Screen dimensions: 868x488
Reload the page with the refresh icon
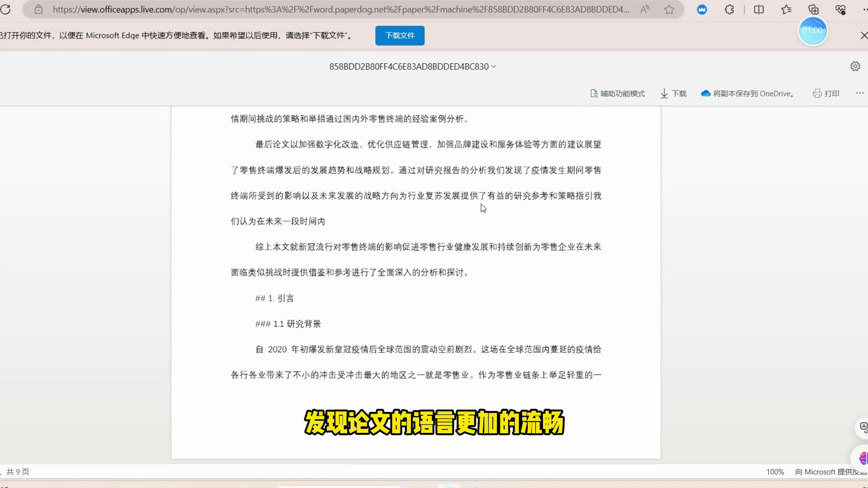pyautogui.click(x=5, y=9)
